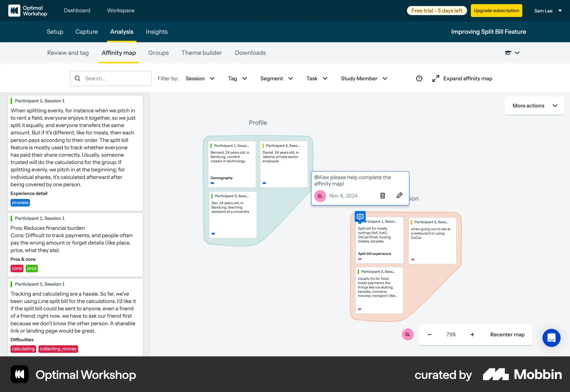Click the Search input field
Viewport: 570px width, 392px height.
(113, 78)
